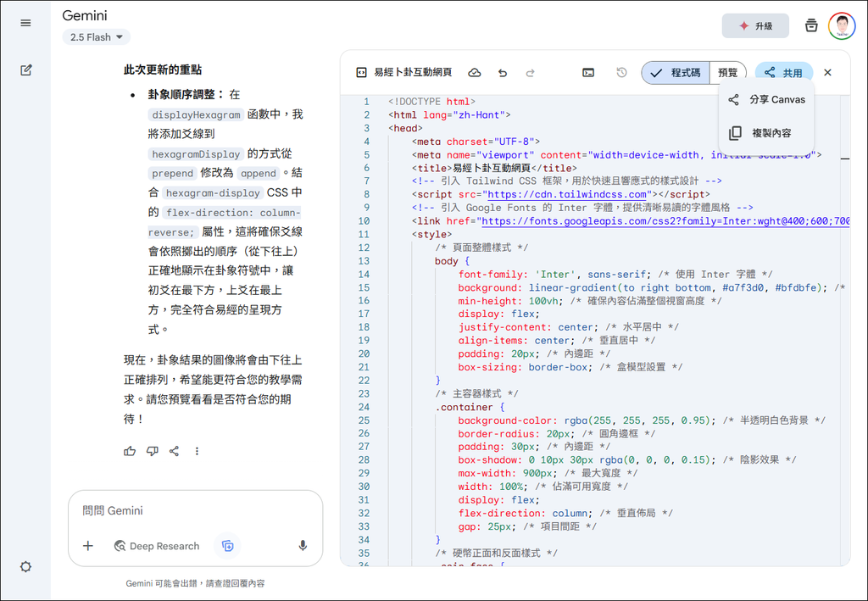The image size is (868, 601).
Task: Switch to the 預覽 preview tab
Action: (728, 73)
